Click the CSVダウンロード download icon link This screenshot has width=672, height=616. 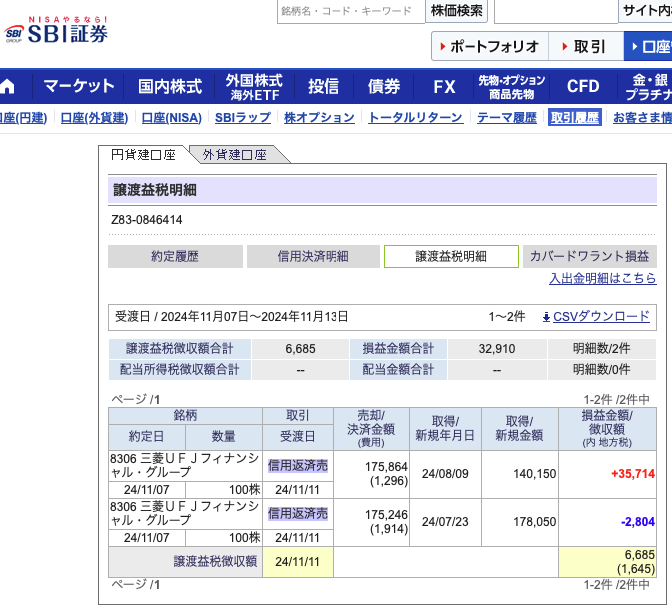pyautogui.click(x=596, y=317)
